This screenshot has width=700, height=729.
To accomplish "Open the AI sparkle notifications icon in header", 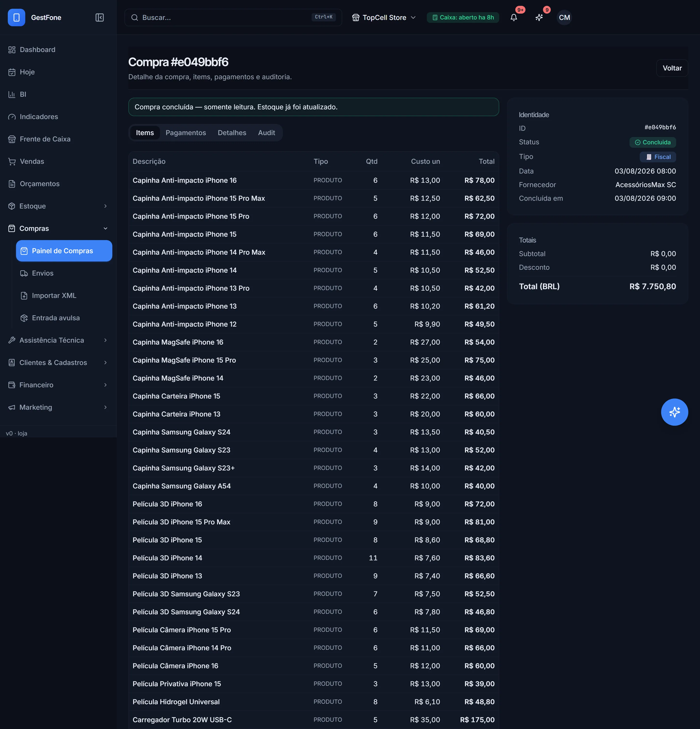I will tap(539, 17).
